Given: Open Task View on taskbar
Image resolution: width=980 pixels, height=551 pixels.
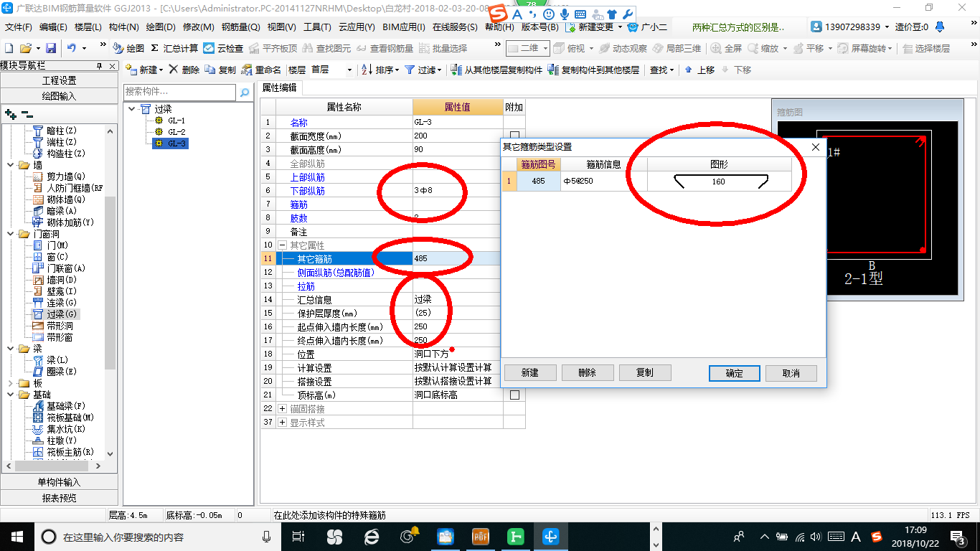Looking at the screenshot, I should pyautogui.click(x=299, y=536).
